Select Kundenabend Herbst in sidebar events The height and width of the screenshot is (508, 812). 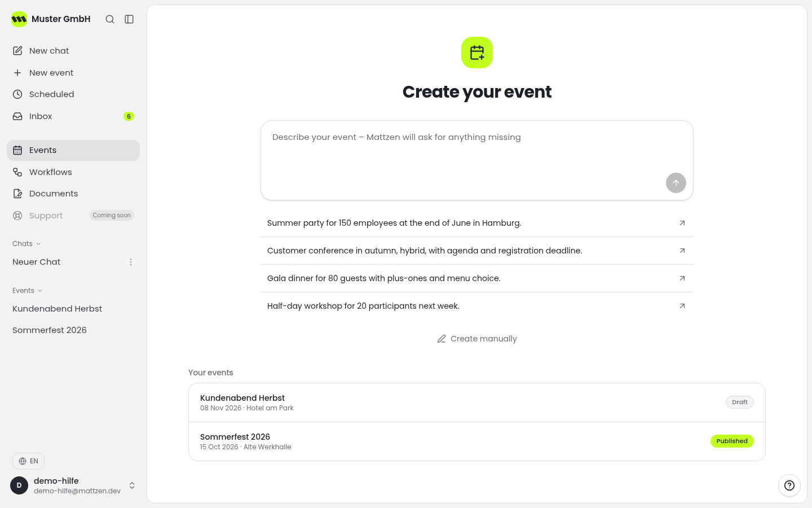[x=58, y=309]
